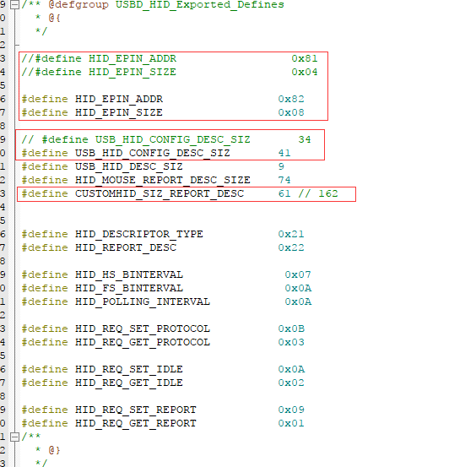Click USB_HID_DESC_SIZ macro name
The width and height of the screenshot is (476, 467).
tap(129, 166)
